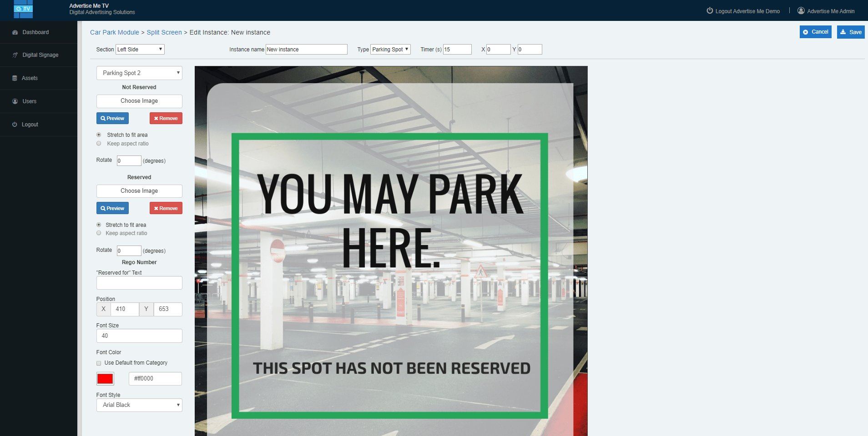Click the Logout power icon in sidebar
868x436 pixels.
click(15, 125)
